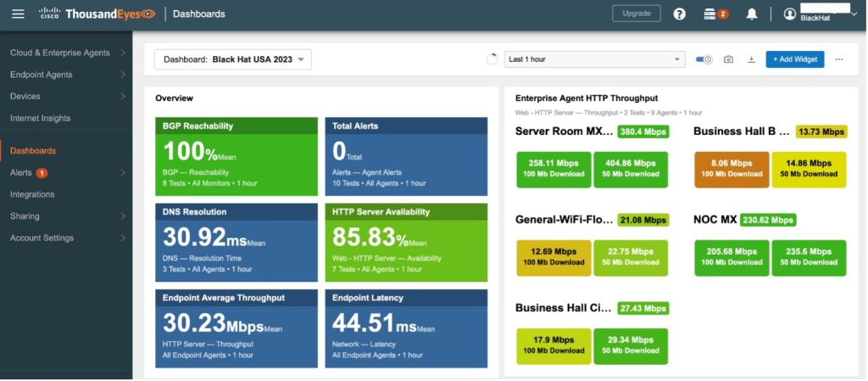Open the HTTP Server Availability widget
This screenshot has height=381, width=868.
tap(406, 242)
